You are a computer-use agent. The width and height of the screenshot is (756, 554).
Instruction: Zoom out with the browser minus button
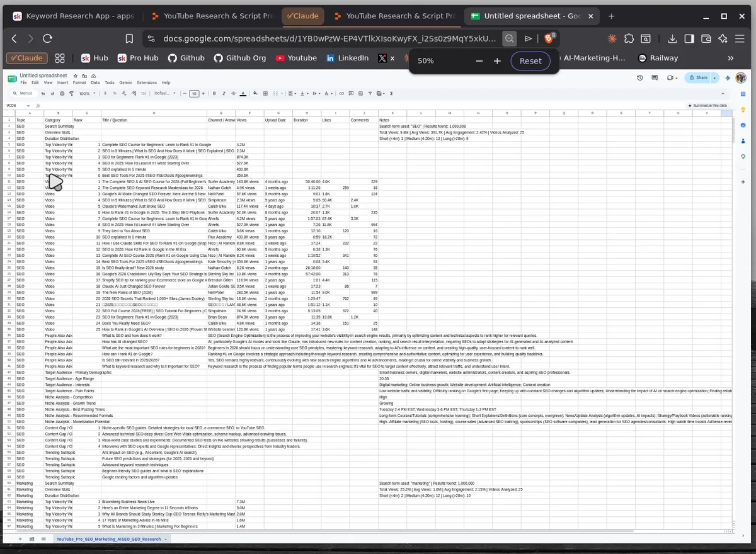click(x=479, y=61)
